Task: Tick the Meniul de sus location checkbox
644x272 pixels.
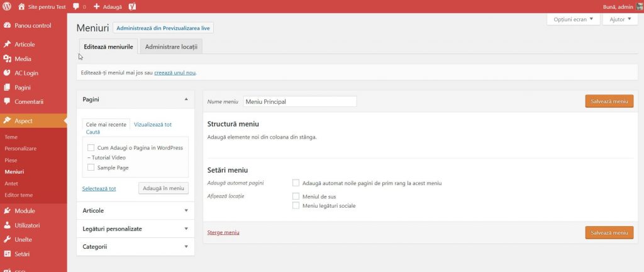Action: 296,196
